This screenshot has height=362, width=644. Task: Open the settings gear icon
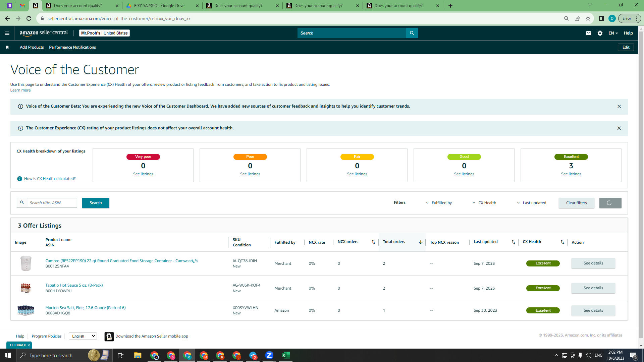(x=600, y=33)
